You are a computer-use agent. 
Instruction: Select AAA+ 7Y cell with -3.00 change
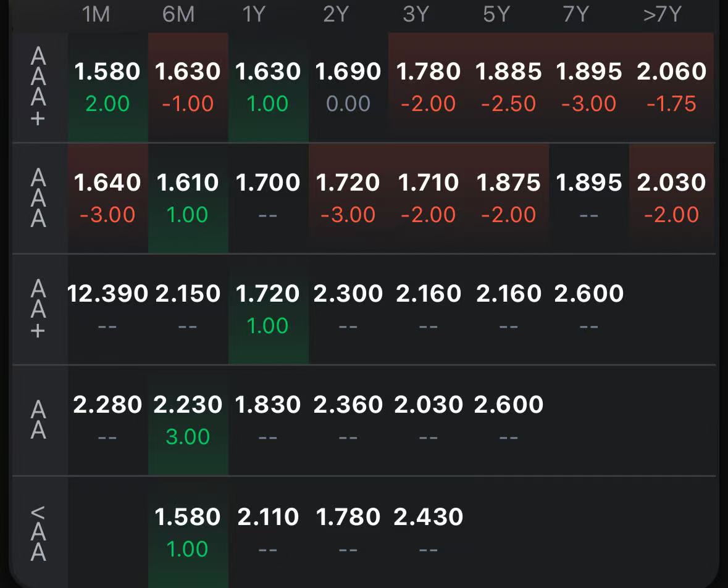pyautogui.click(x=589, y=87)
